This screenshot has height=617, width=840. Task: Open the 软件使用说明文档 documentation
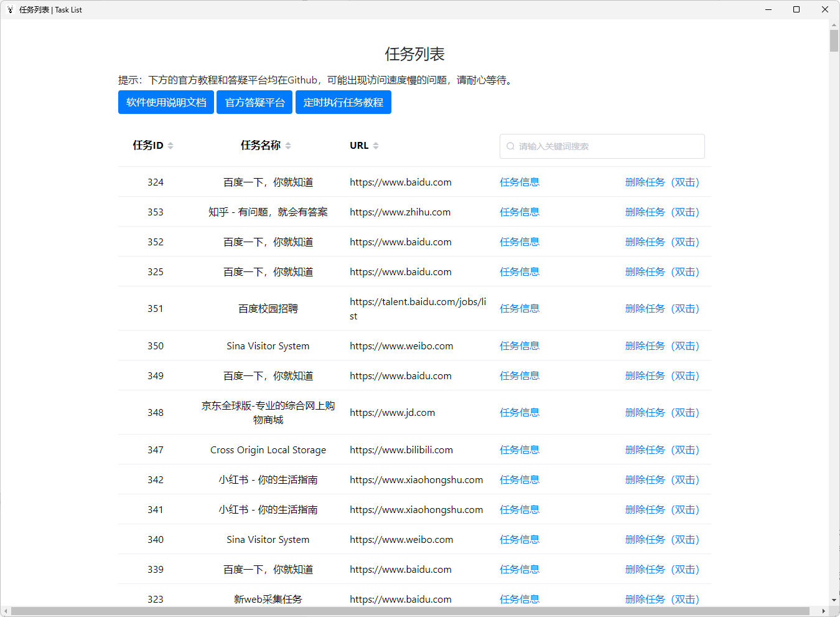166,102
